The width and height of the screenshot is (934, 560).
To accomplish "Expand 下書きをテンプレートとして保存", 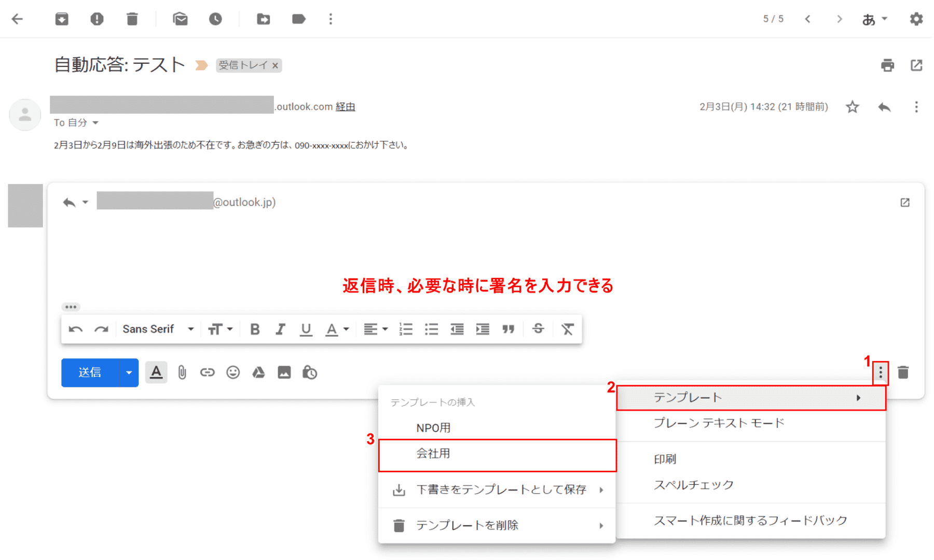I will pos(497,489).
